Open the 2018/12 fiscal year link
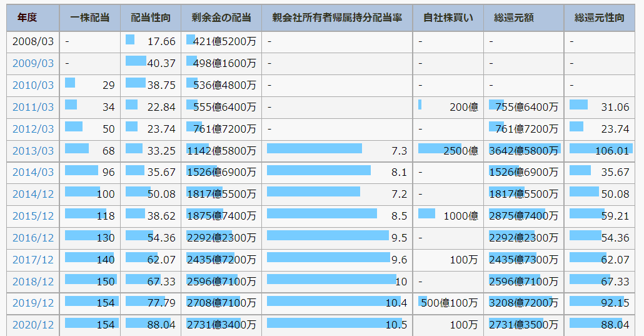Image resolution: width=644 pixels, height=336 pixels. pyautogui.click(x=33, y=282)
